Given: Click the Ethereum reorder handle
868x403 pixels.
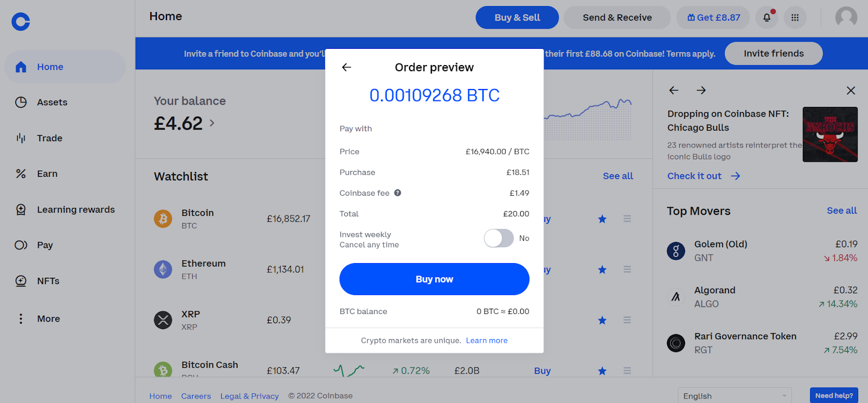Looking at the screenshot, I should 627,270.
